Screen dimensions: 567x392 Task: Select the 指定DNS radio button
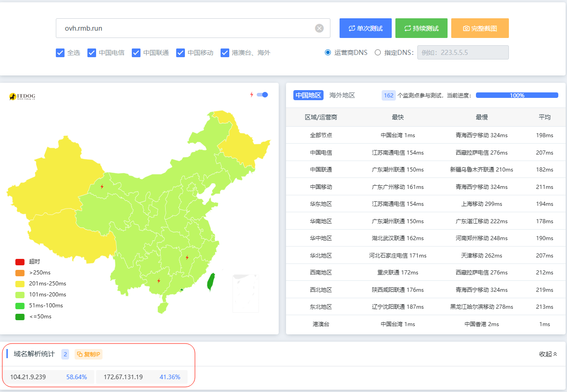tap(378, 53)
